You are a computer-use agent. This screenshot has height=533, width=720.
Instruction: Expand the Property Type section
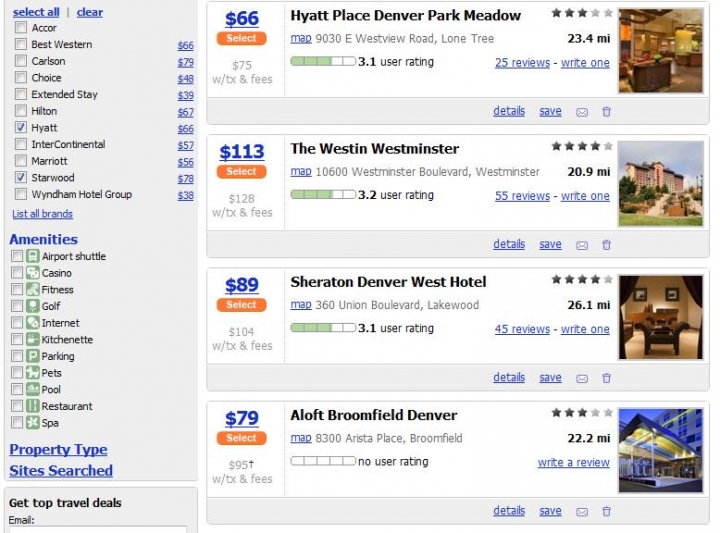coord(58,449)
